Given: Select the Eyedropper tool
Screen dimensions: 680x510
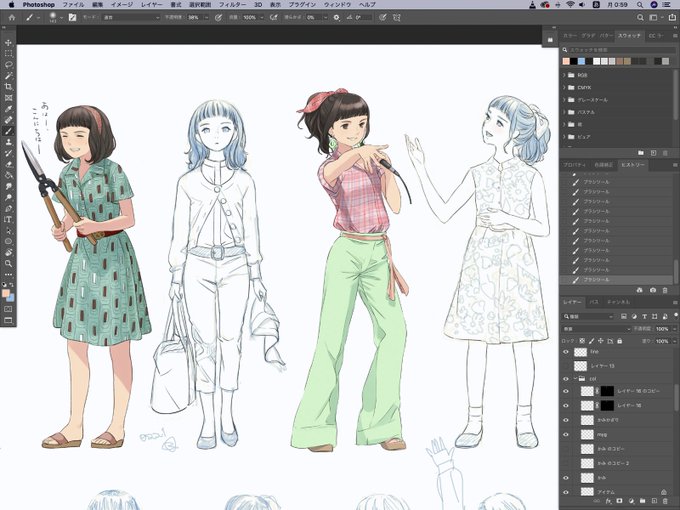Looking at the screenshot, I should (8, 109).
